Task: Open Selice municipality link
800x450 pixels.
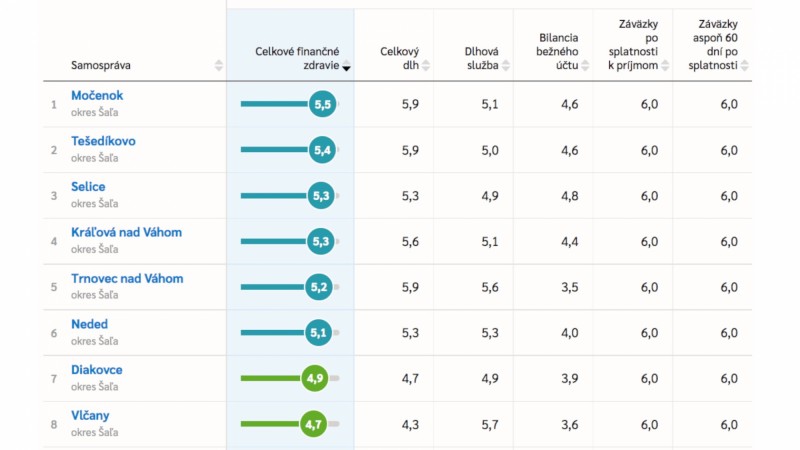Action: (88, 187)
